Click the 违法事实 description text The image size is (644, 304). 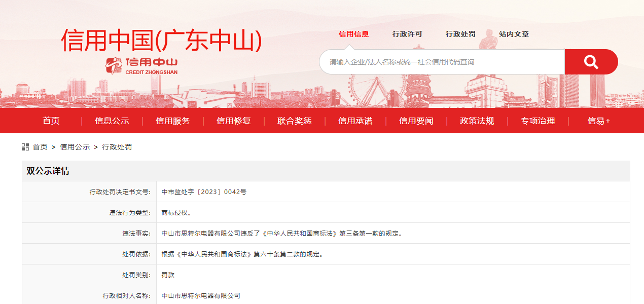click(282, 234)
